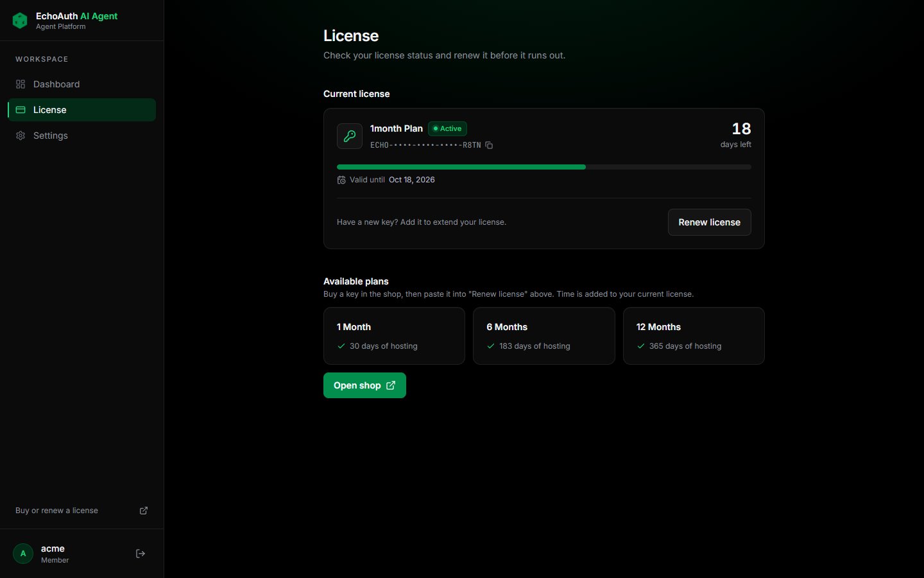
Task: Click the License card icon in sidebar
Action: [x=21, y=110]
